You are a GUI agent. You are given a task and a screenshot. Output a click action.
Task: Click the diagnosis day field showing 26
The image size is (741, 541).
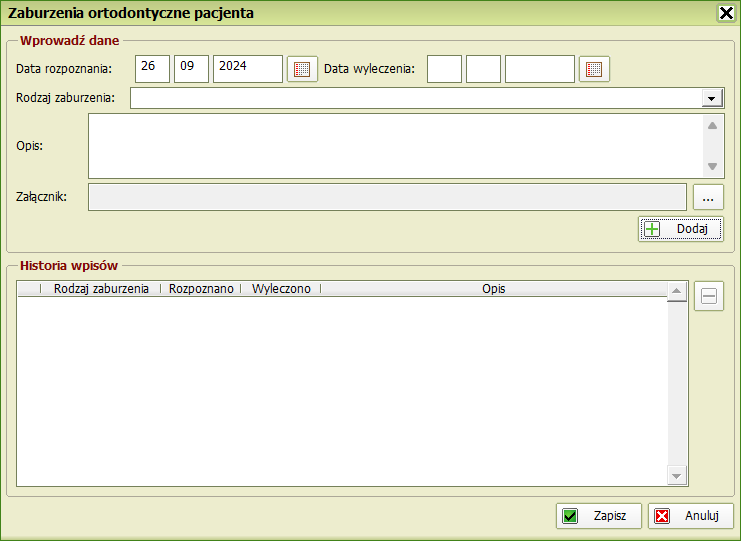click(x=152, y=69)
